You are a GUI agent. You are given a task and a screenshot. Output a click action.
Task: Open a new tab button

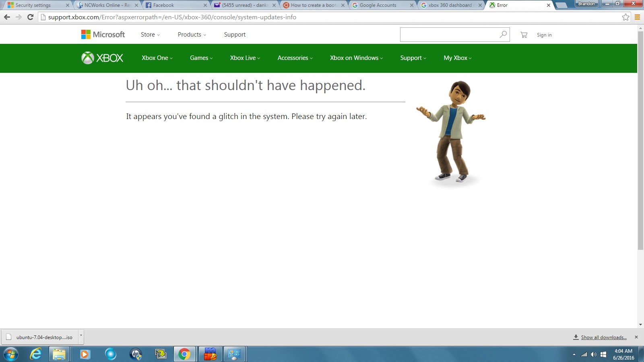[x=561, y=5]
